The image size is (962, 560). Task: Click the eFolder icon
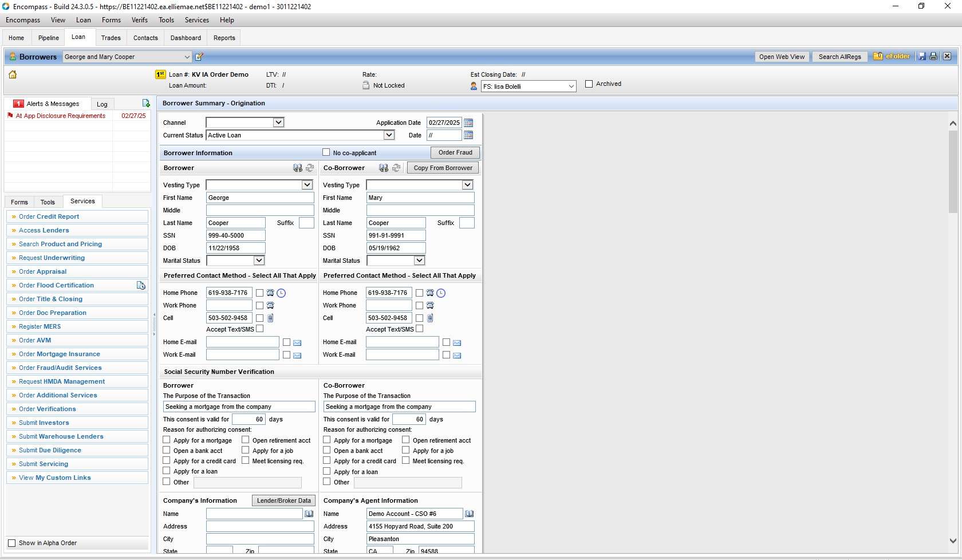892,56
